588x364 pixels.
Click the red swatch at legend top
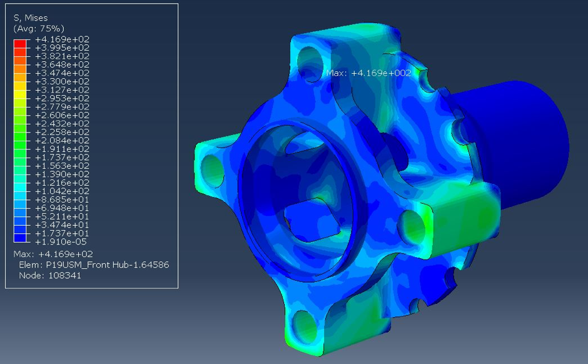pyautogui.click(x=21, y=43)
